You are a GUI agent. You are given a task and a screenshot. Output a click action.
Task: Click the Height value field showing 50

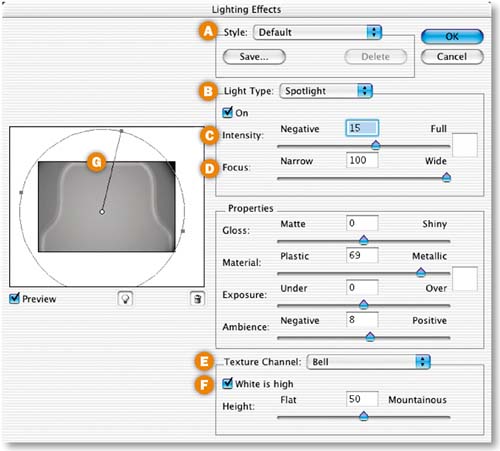click(x=362, y=399)
